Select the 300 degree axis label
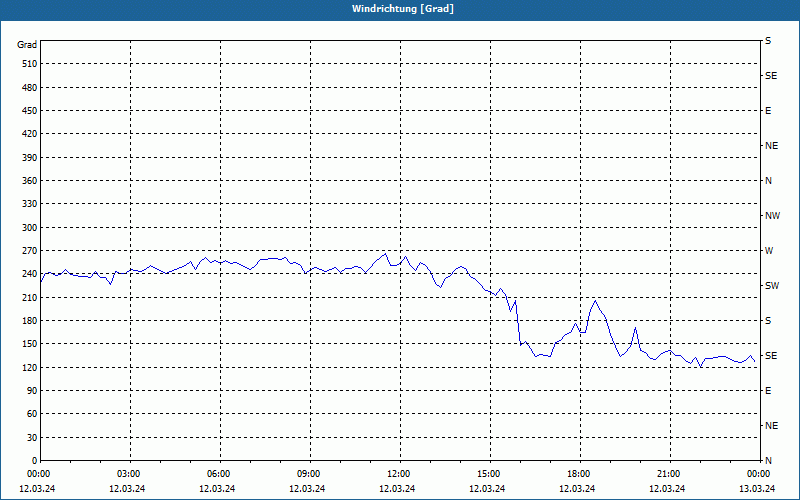This screenshot has width=800, height=500. coord(30,228)
